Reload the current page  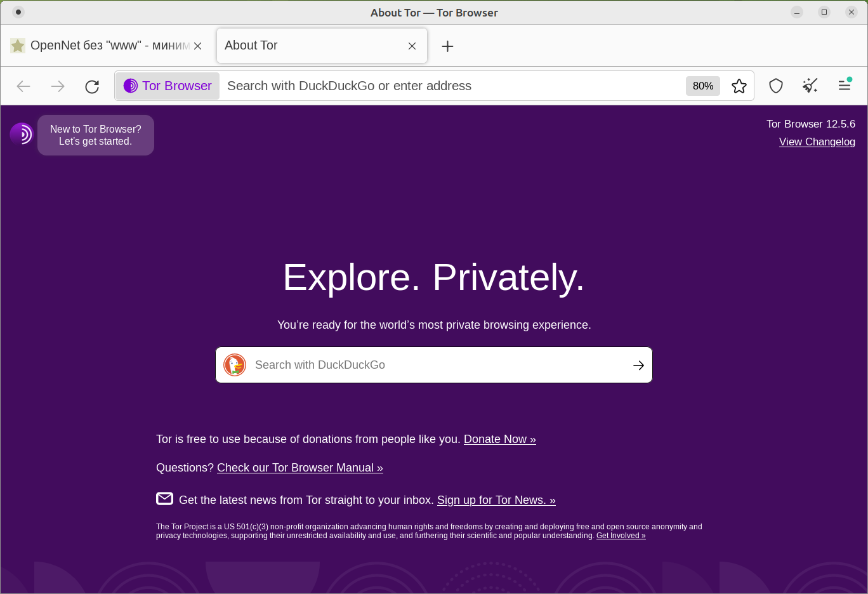click(92, 86)
